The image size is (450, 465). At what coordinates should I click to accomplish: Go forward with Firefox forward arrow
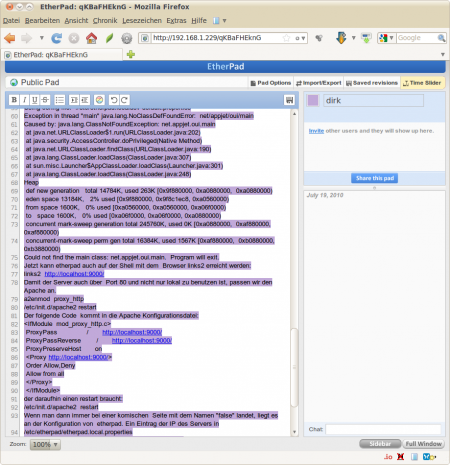click(26, 38)
